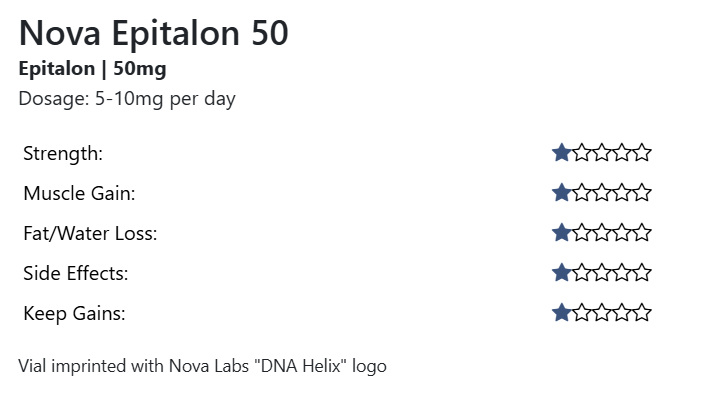Click the third star in Muscle Gain row
This screenshot has height=402, width=708.
point(602,193)
